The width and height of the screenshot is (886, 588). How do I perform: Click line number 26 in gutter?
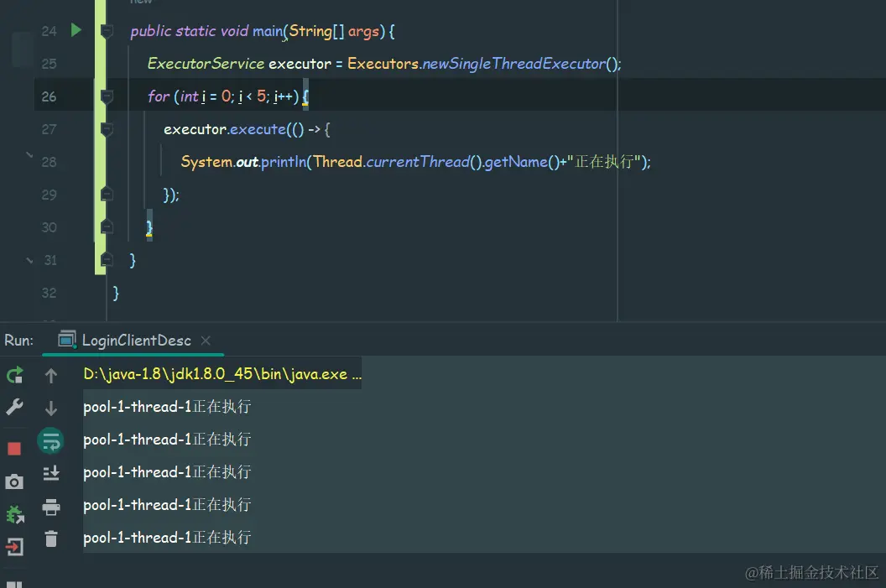pyautogui.click(x=50, y=96)
